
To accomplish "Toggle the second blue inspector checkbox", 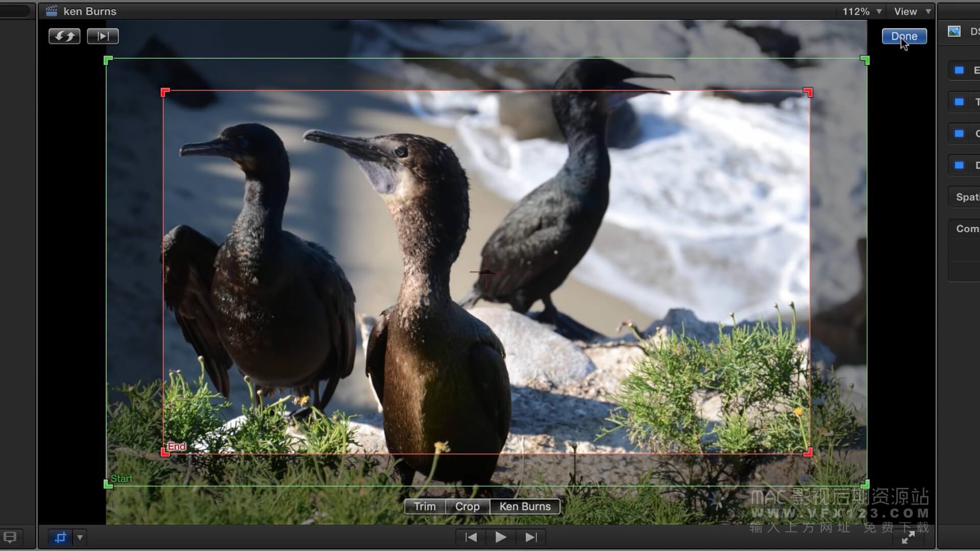I will [959, 102].
